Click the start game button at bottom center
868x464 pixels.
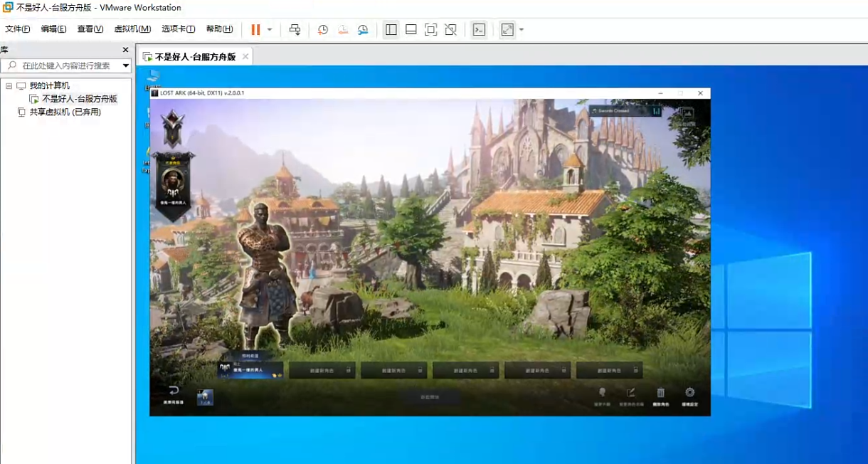(x=430, y=396)
